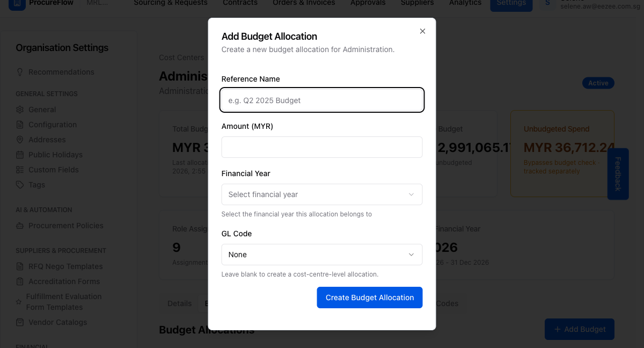Switch to the Details tab
644x348 pixels.
(179, 303)
